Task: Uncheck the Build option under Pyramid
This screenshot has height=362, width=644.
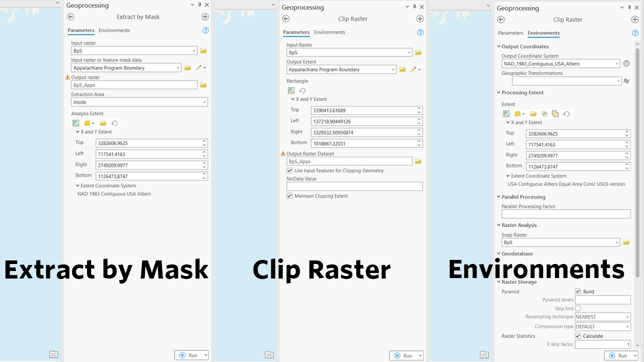Action: click(578, 291)
